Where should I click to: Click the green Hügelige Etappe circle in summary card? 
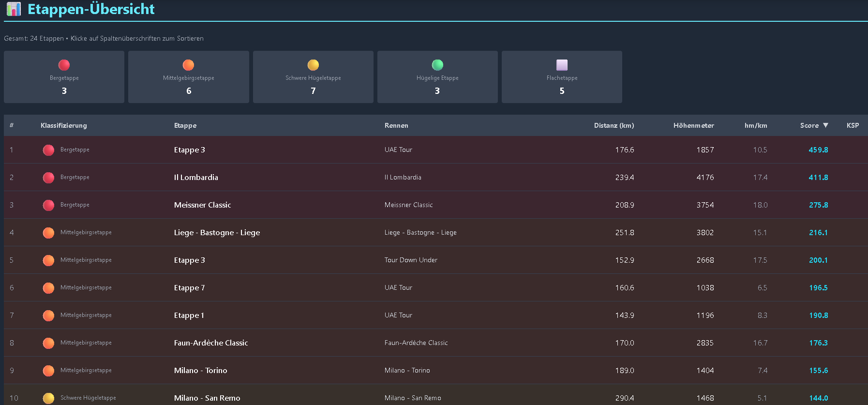coord(437,65)
